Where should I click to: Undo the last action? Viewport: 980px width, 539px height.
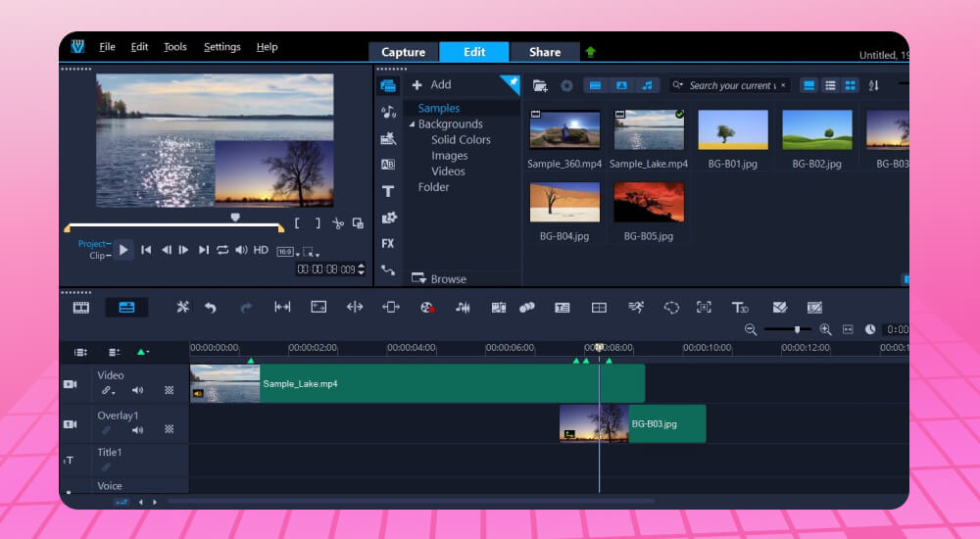pyautogui.click(x=211, y=308)
